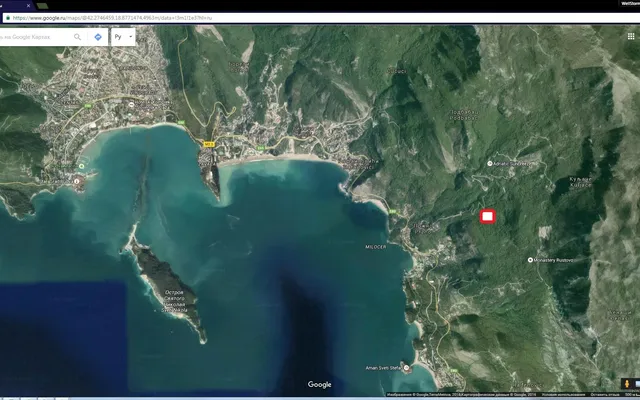
Task: Click the padlock icon in address bar
Action: click(x=8, y=18)
